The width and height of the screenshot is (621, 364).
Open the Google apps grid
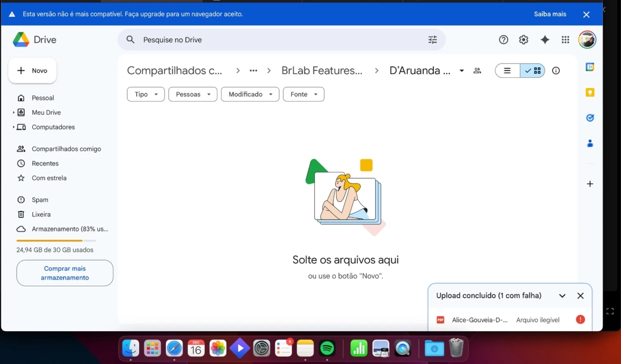click(565, 39)
